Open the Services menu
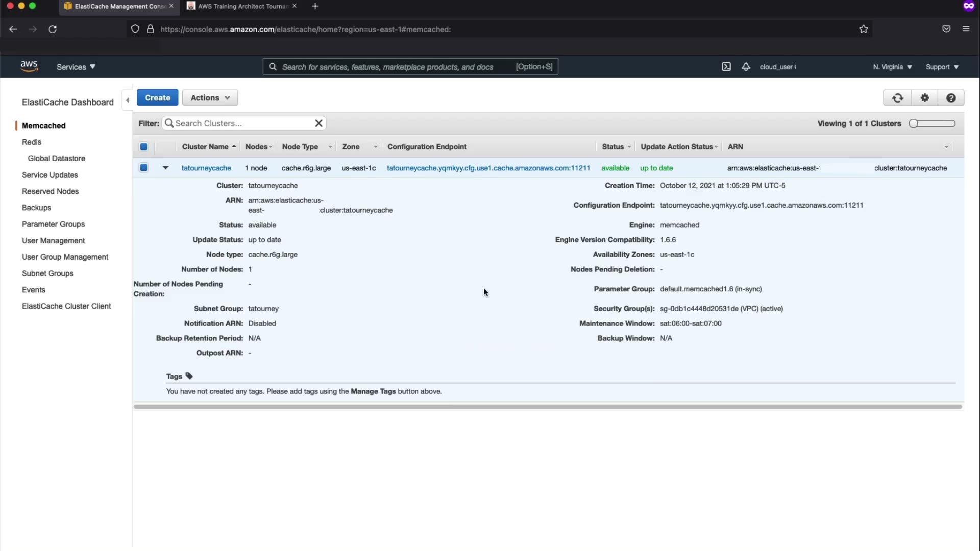This screenshot has width=980, height=551. (x=76, y=67)
